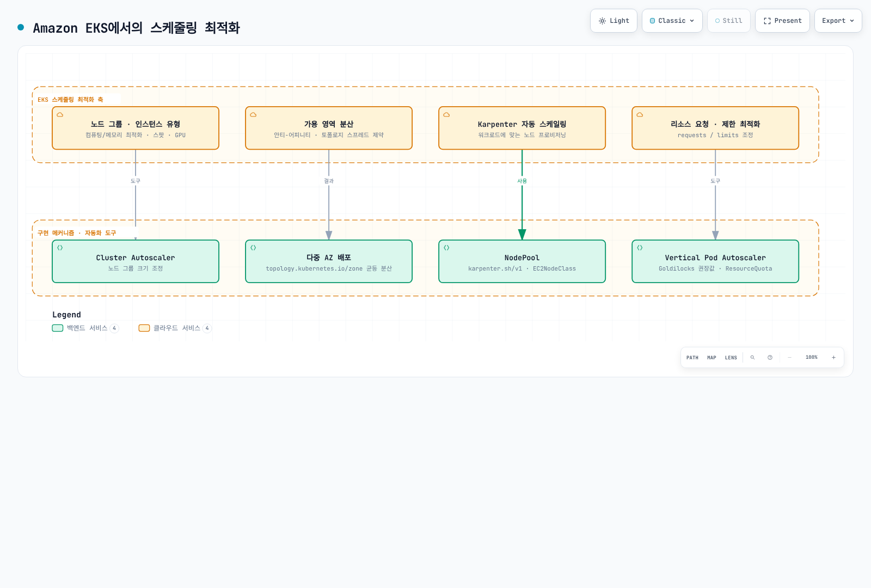Open the Classic style dropdown

(x=672, y=21)
